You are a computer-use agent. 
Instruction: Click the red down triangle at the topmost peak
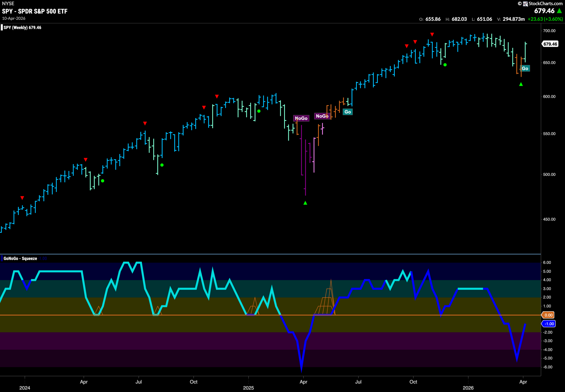click(x=432, y=34)
